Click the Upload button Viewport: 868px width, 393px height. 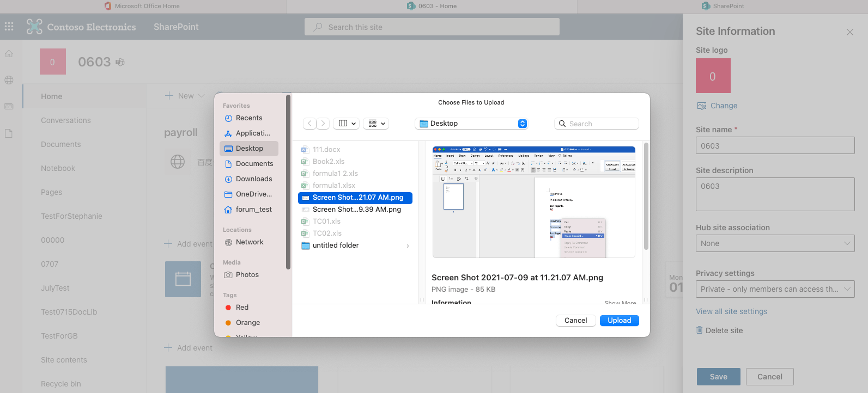coord(620,321)
